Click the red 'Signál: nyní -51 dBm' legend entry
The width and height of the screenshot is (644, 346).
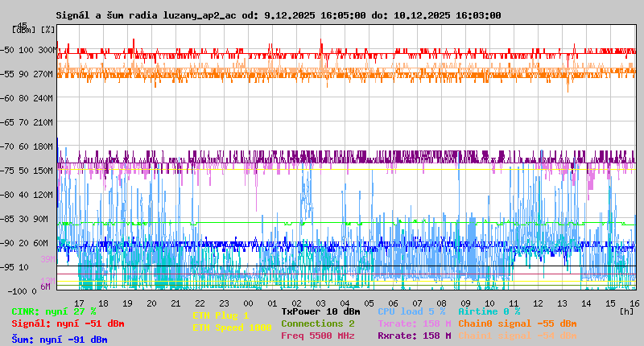tap(68, 323)
